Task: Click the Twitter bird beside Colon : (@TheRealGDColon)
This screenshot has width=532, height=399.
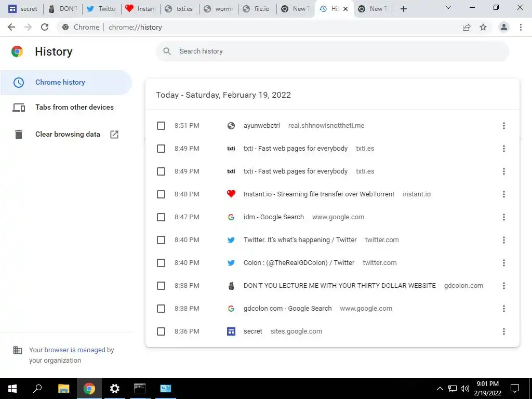Action: 231,263
